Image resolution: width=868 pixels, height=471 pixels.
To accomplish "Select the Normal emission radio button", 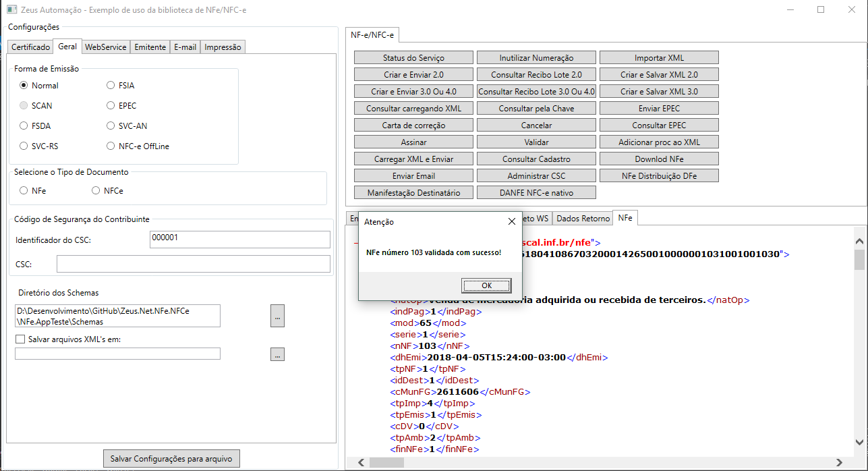I will (x=24, y=86).
